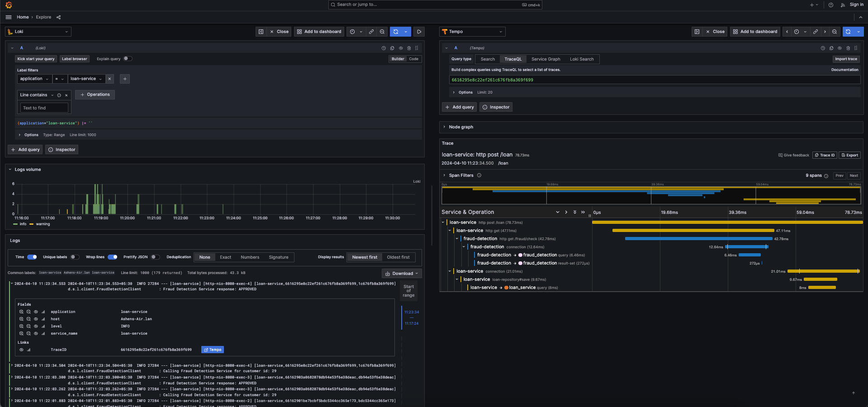Open the hamburger navigation menu

coord(9,17)
